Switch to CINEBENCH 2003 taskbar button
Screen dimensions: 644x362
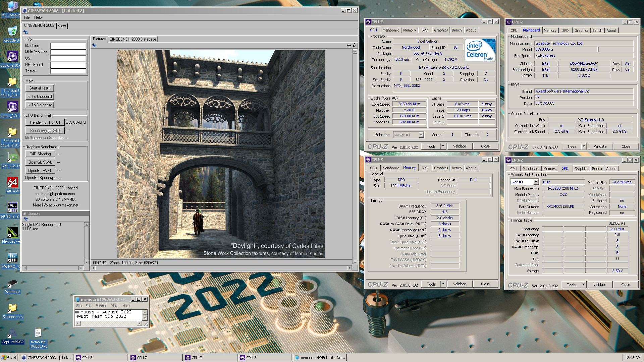coord(47,358)
